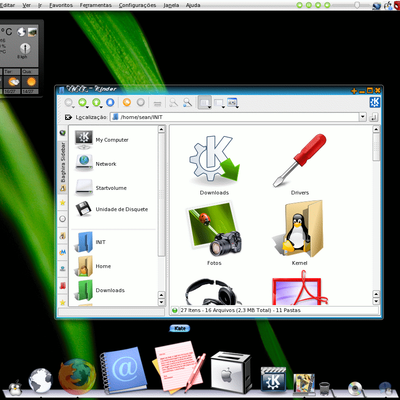Click the globe tab atop sidebar strip

[62, 133]
